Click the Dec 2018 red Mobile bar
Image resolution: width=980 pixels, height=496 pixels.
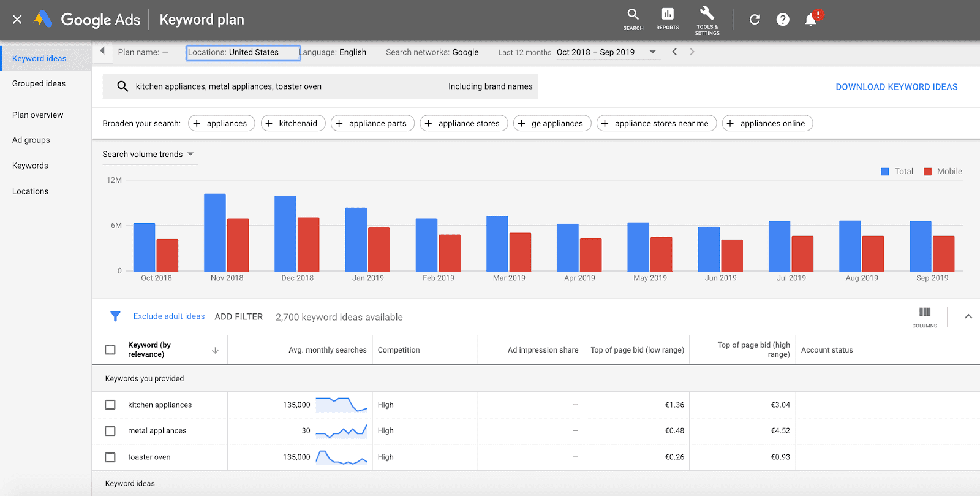pos(309,244)
